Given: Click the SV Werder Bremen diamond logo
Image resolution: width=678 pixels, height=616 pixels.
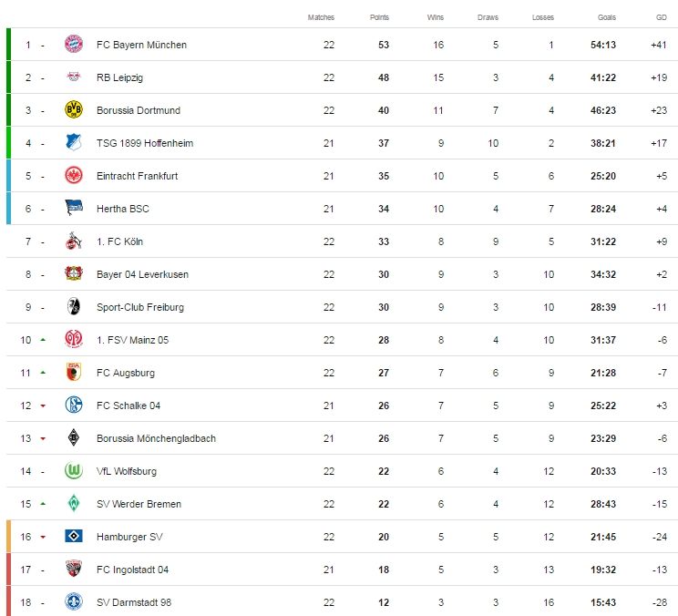Looking at the screenshot, I should 74,504.
